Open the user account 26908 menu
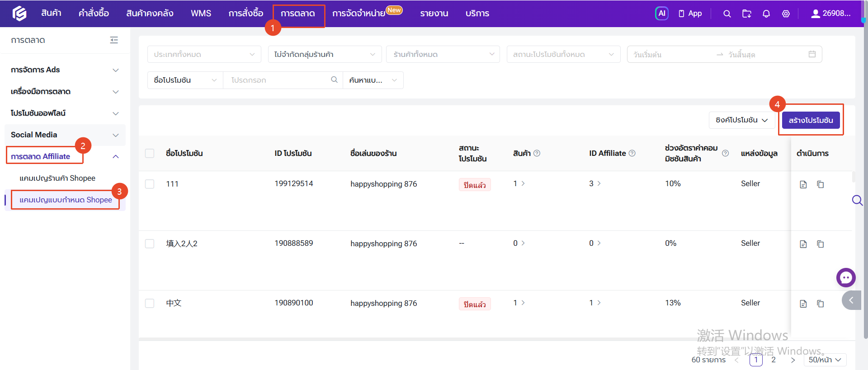This screenshot has width=868, height=370. [x=831, y=14]
